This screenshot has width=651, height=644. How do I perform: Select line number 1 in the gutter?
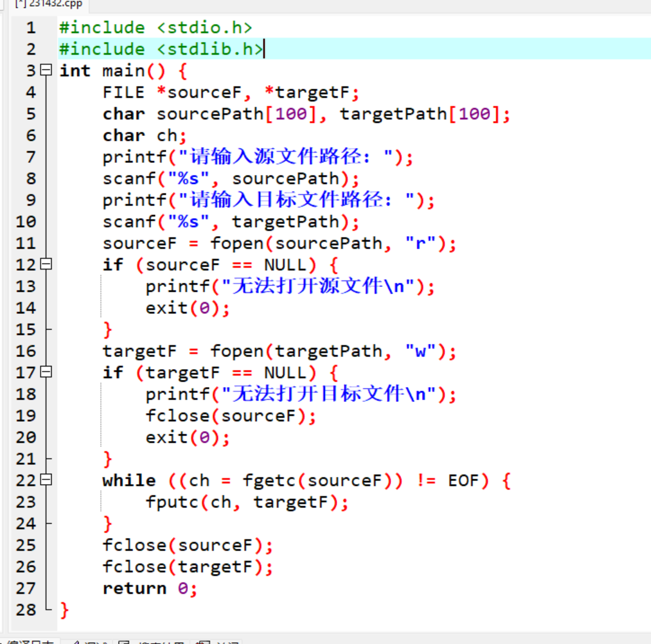pos(31,28)
